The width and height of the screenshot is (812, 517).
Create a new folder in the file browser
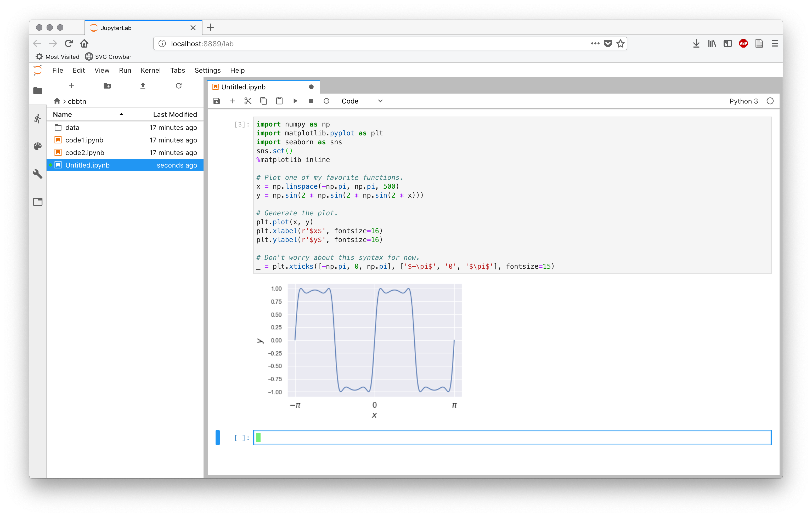pos(107,86)
